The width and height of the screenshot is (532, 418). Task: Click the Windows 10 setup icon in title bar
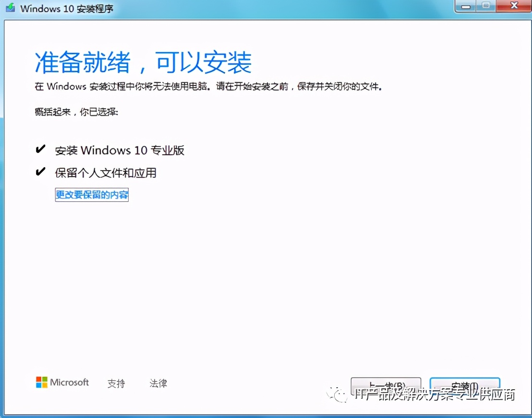click(10, 8)
